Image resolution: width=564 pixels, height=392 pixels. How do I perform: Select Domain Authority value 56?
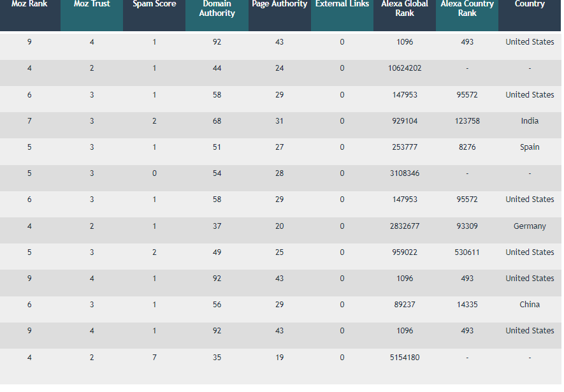217,305
